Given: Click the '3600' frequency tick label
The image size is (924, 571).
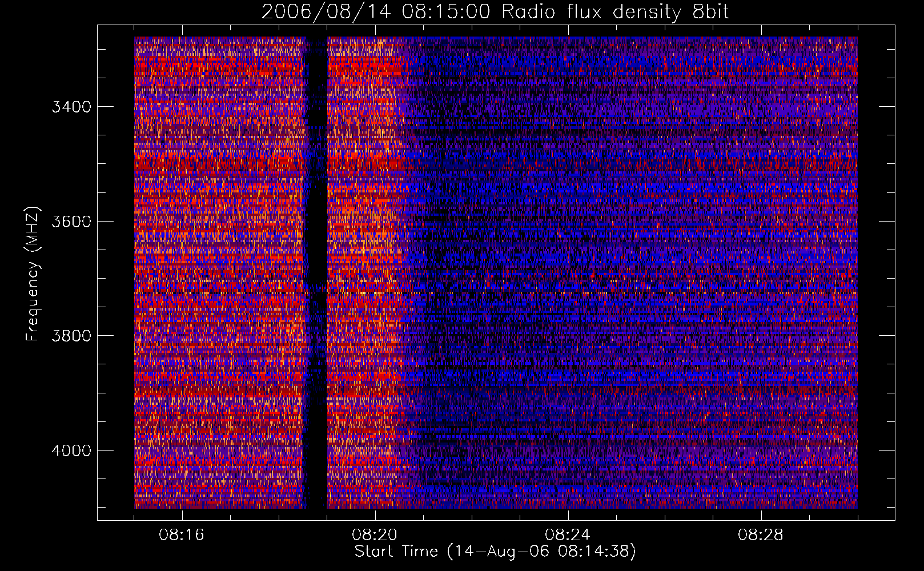Looking at the screenshot, I should click(x=71, y=221).
